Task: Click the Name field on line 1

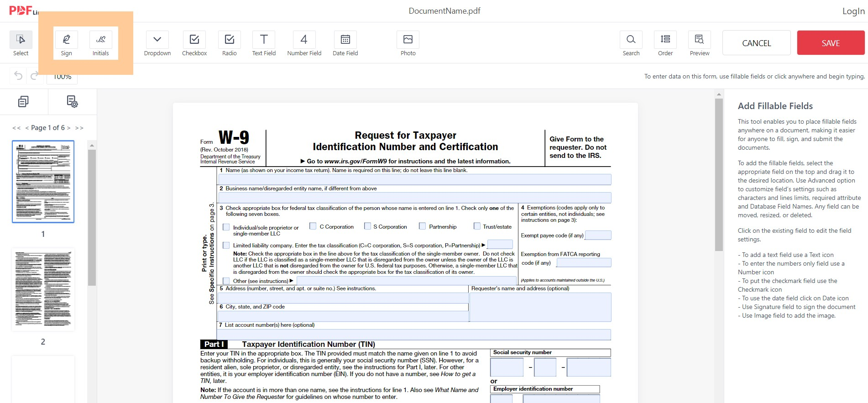Action: [x=415, y=179]
